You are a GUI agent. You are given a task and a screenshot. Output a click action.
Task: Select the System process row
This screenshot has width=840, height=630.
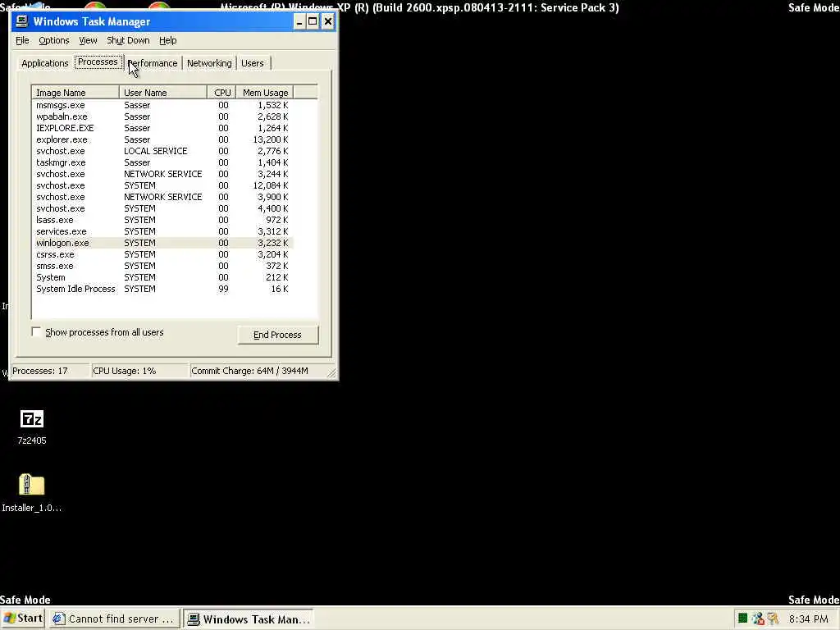pyautogui.click(x=162, y=278)
